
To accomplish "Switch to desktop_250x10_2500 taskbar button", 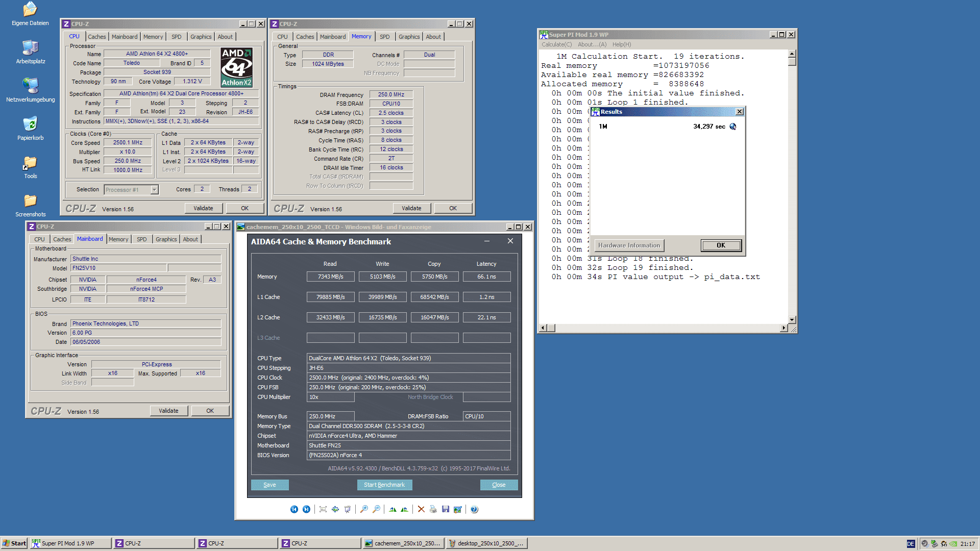I will (486, 543).
